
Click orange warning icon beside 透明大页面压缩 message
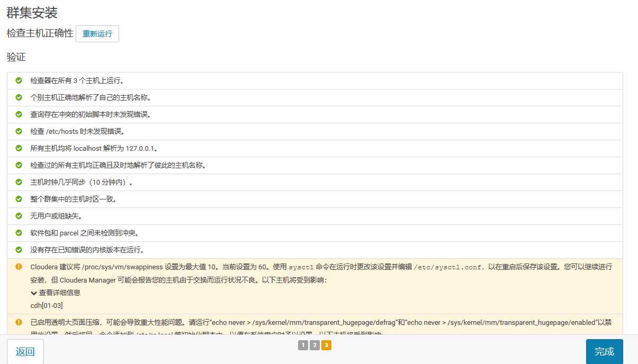19,322
